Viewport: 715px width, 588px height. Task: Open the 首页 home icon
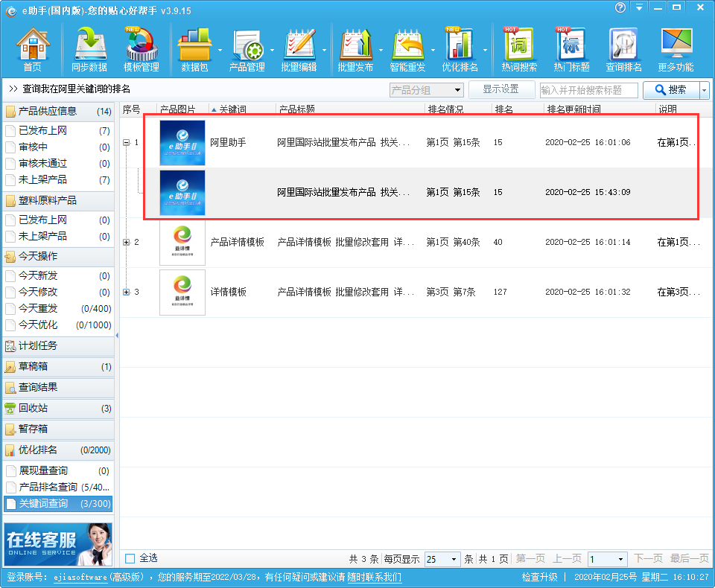[32, 50]
